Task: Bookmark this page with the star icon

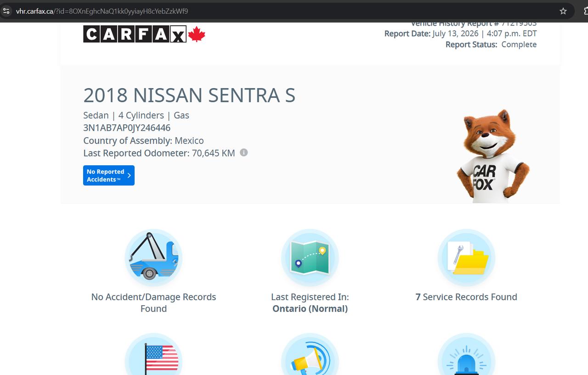Action: click(x=563, y=11)
